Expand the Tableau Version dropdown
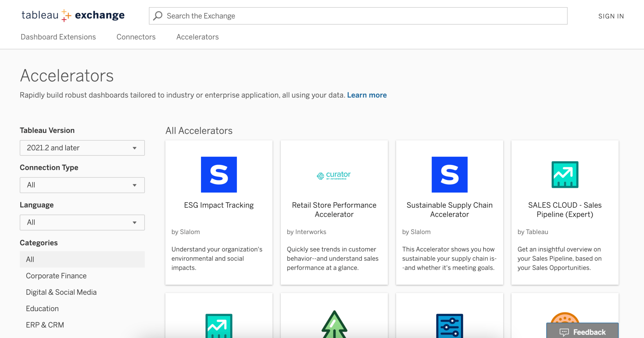This screenshot has height=338, width=644. 82,148
